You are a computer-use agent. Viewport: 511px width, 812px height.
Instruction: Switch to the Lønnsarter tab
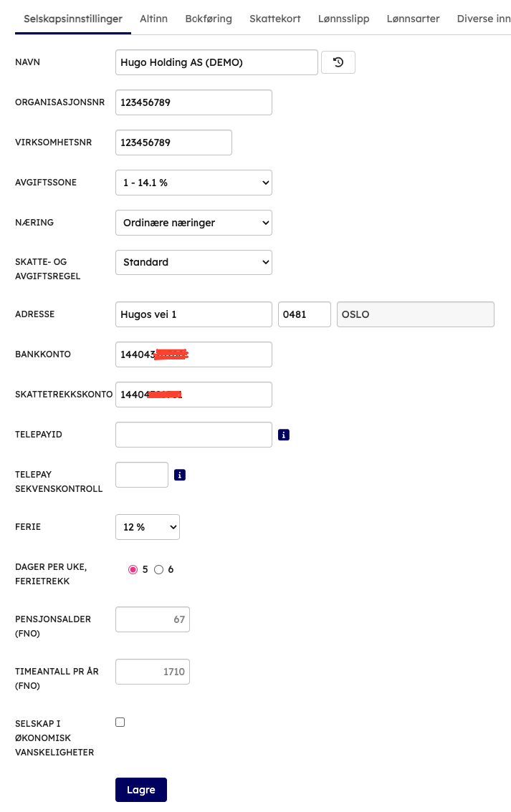[x=414, y=19]
